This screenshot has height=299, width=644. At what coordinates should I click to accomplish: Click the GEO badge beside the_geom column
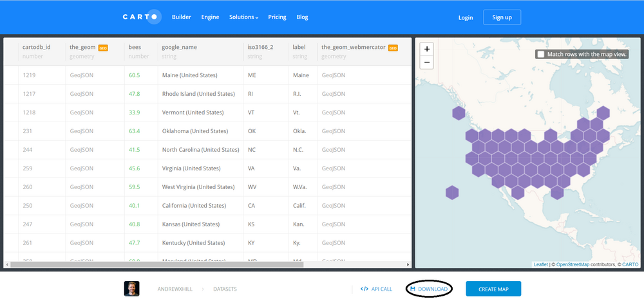click(x=103, y=48)
